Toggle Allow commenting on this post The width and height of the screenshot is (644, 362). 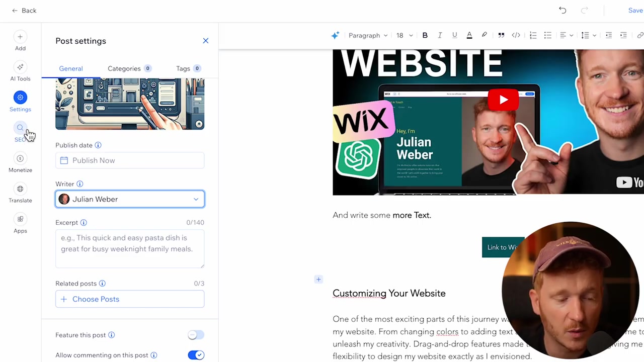pos(196,355)
